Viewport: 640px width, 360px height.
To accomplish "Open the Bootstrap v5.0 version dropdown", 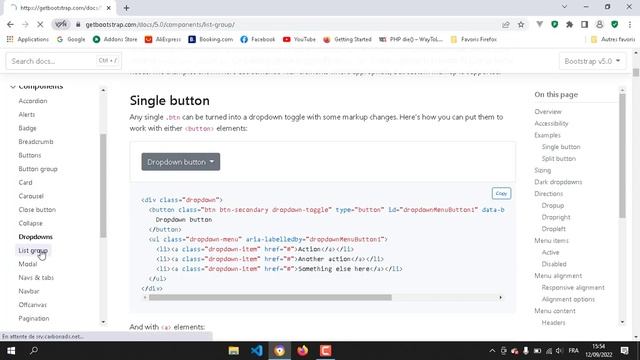I will [x=592, y=61].
